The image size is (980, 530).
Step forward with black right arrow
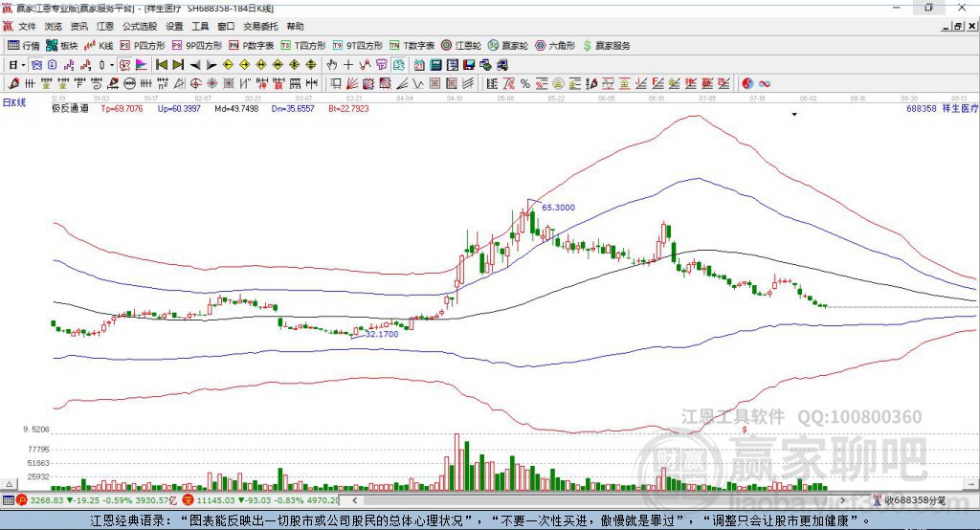pyautogui.click(x=212, y=65)
